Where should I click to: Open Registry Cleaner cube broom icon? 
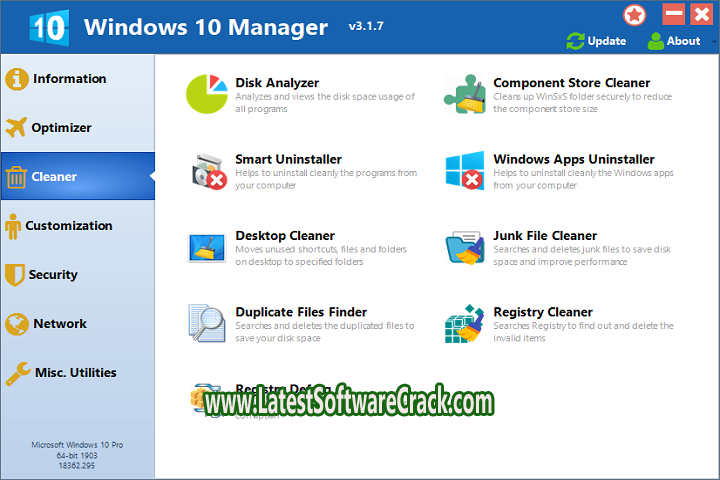click(x=465, y=323)
